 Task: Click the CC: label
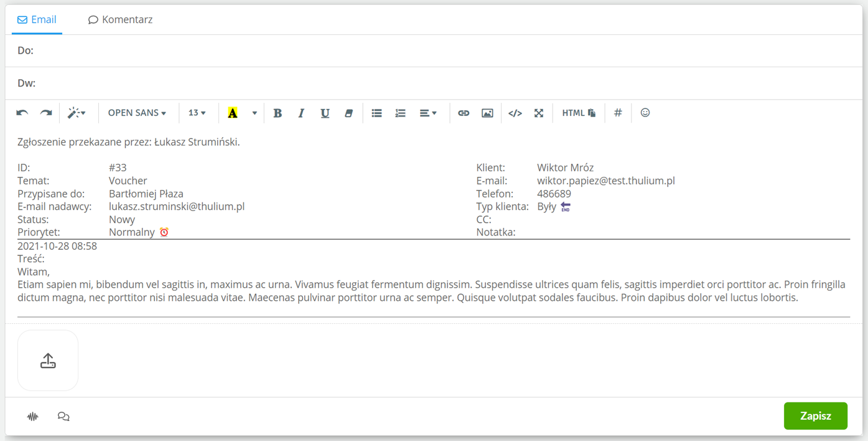484,219
